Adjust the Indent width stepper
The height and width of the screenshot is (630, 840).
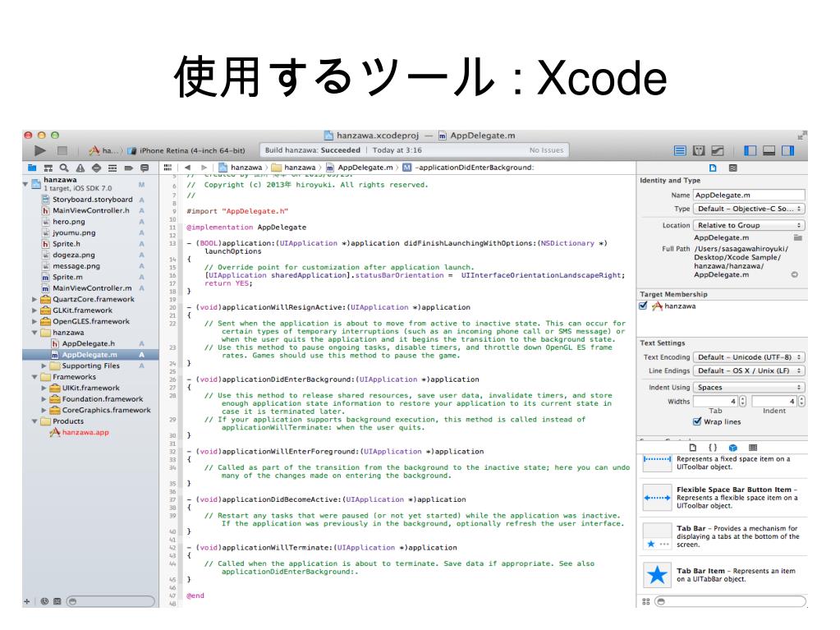click(x=801, y=402)
